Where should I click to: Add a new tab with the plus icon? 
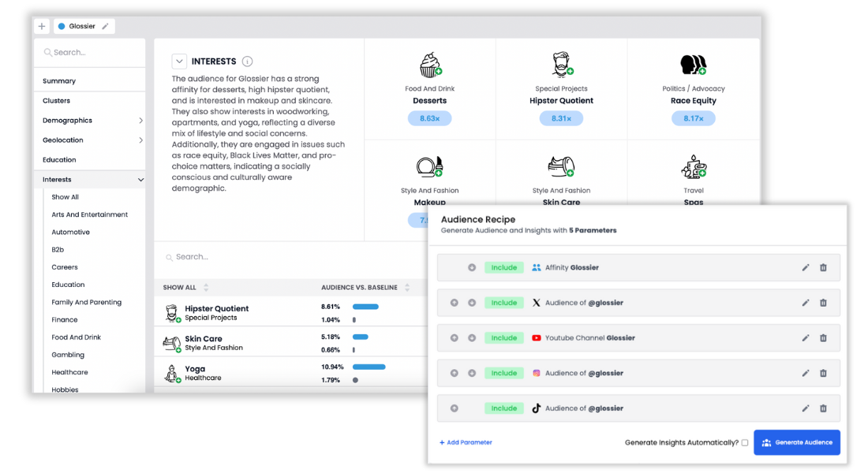click(x=42, y=26)
